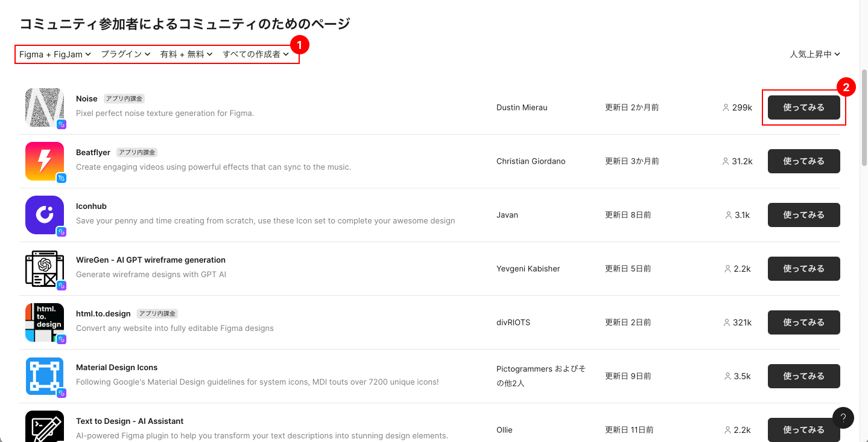Click the plugin badge on WireGen icon
This screenshot has height=442, width=868.
tap(61, 286)
